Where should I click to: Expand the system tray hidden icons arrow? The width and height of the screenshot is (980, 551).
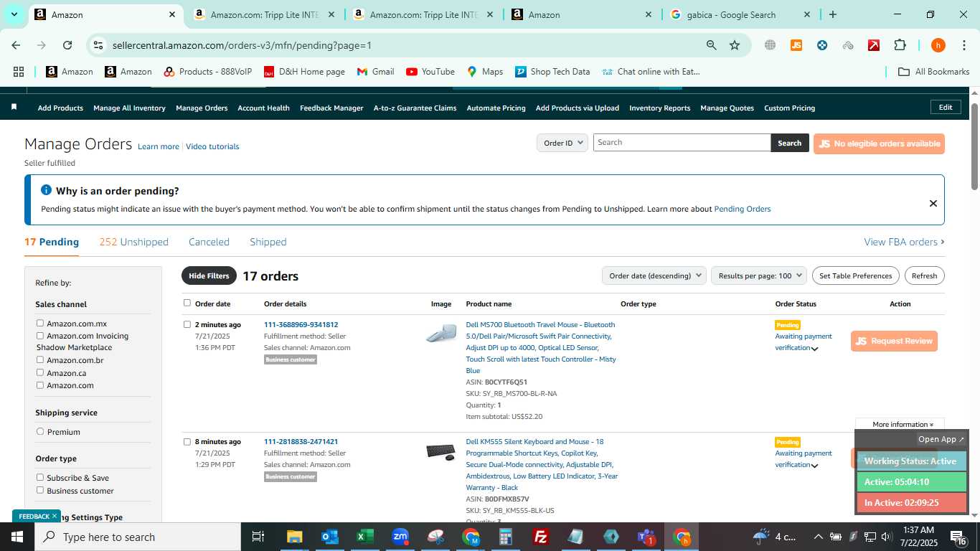coord(818,537)
